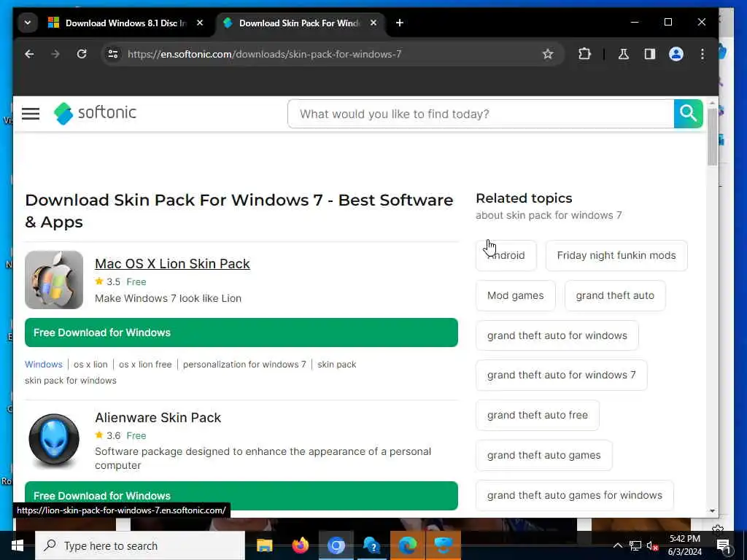
Task: Choose grand theft auto for windows topic
Action: (x=557, y=335)
